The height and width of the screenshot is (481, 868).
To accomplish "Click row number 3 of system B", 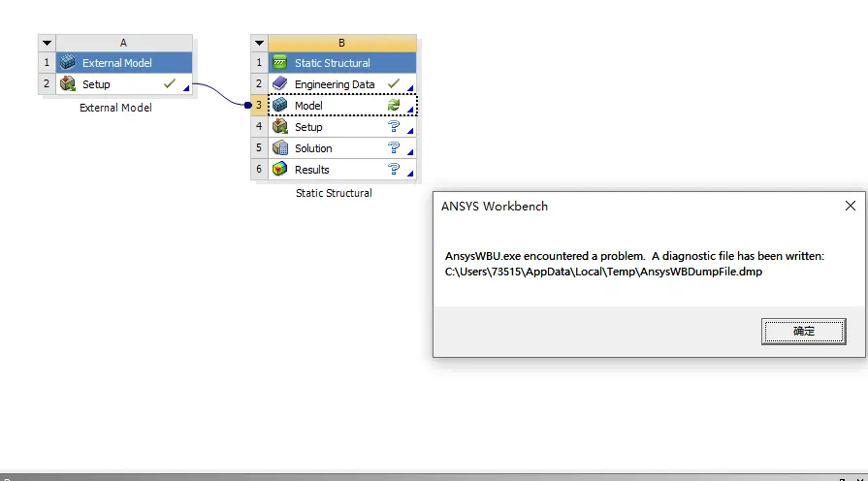I will [259, 105].
